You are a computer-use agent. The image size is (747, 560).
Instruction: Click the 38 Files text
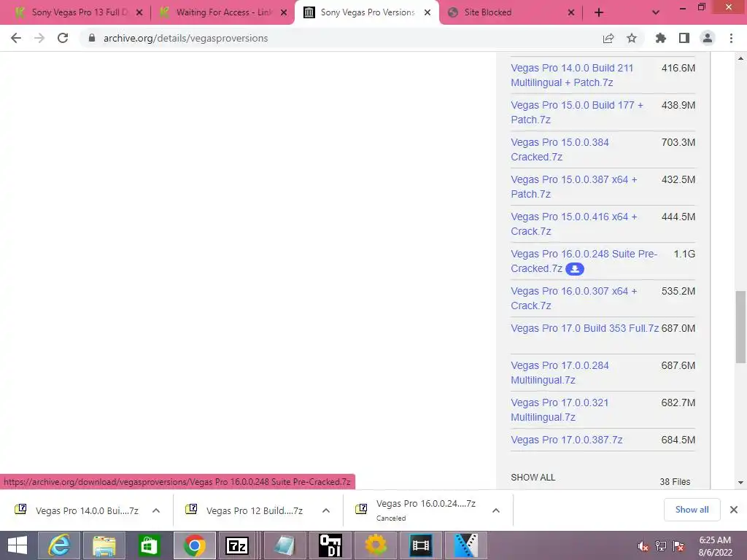tap(675, 481)
